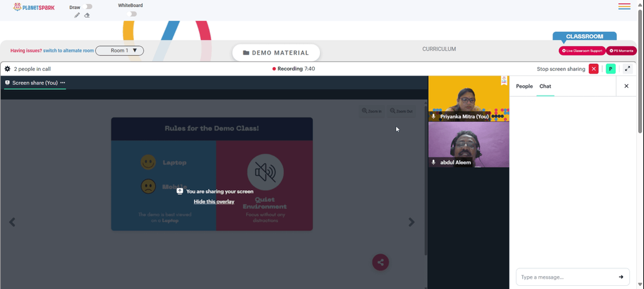
Task: Switch to the People tab
Action: coord(524,86)
